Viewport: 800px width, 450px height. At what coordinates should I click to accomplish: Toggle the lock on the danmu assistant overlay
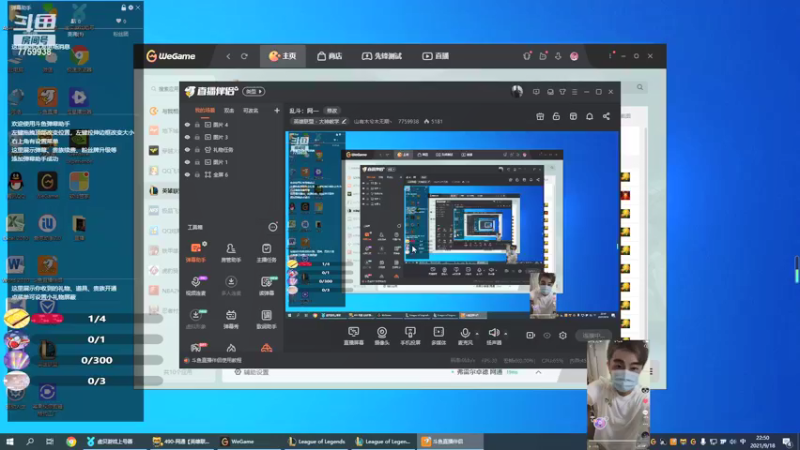[x=123, y=8]
